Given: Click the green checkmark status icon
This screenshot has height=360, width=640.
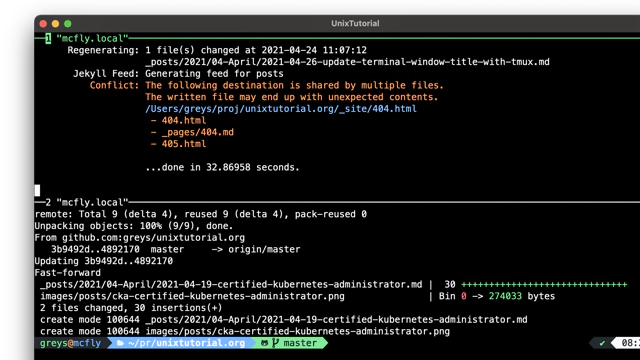Looking at the screenshot, I should coord(602,343).
